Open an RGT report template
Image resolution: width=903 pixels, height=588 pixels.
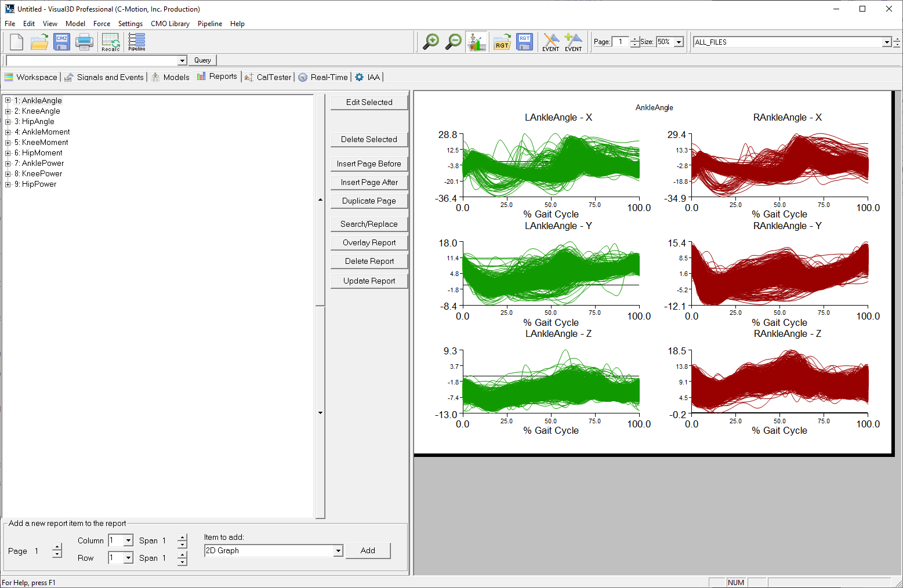pyautogui.click(x=502, y=42)
